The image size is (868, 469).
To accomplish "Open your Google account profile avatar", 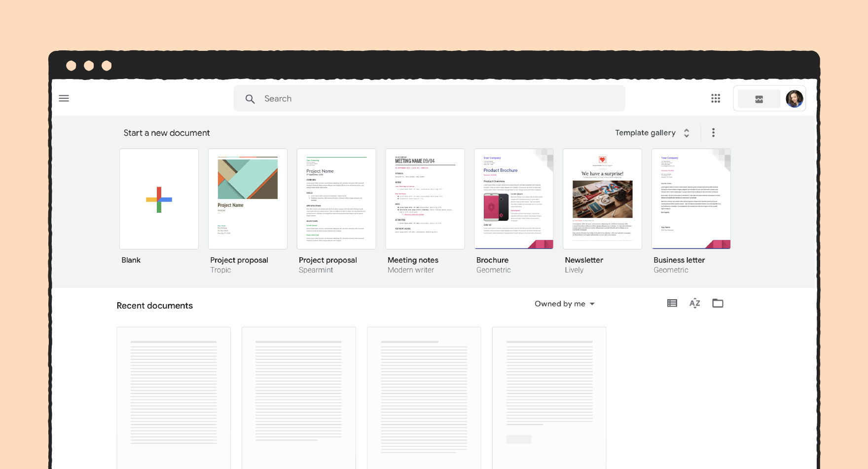I will click(794, 99).
